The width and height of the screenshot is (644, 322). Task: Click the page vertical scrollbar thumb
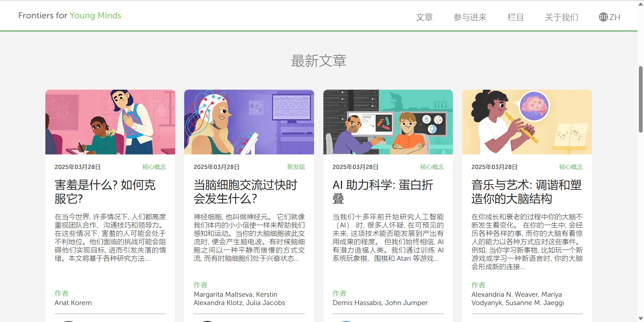pyautogui.click(x=641, y=99)
